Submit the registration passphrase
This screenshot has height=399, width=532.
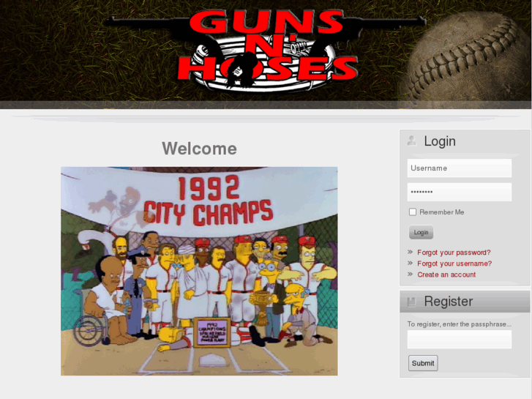[x=423, y=363]
